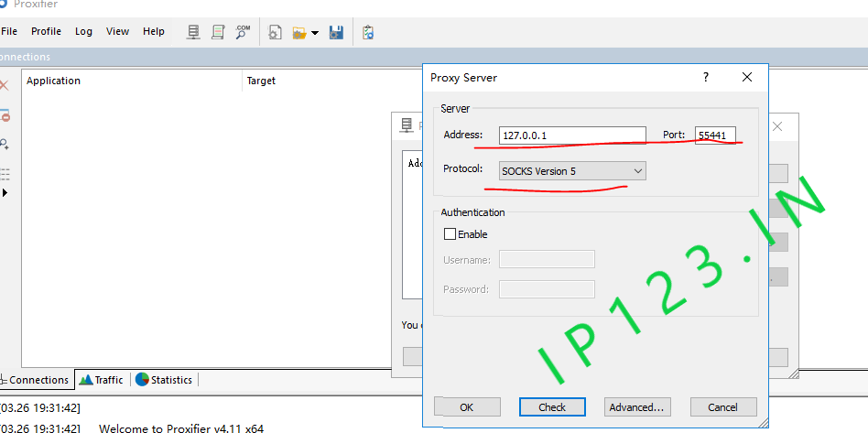Click the Save Profile floppy icon

336,32
